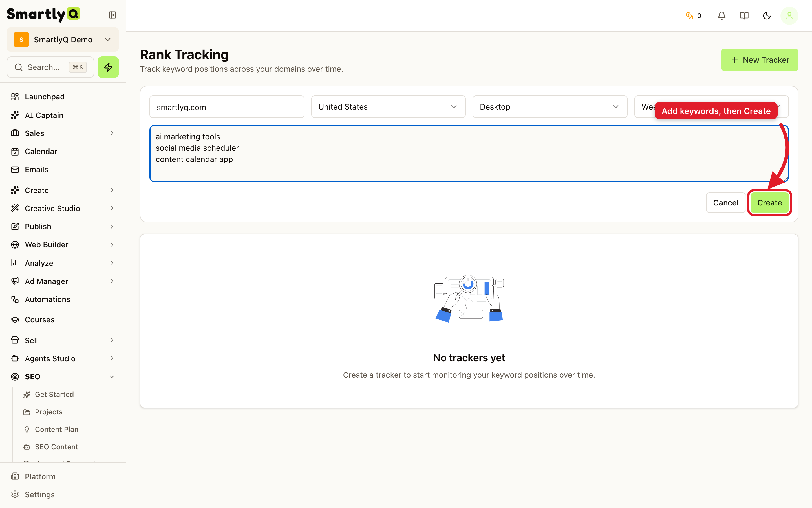
Task: Open the United States country dropdown
Action: (x=388, y=107)
